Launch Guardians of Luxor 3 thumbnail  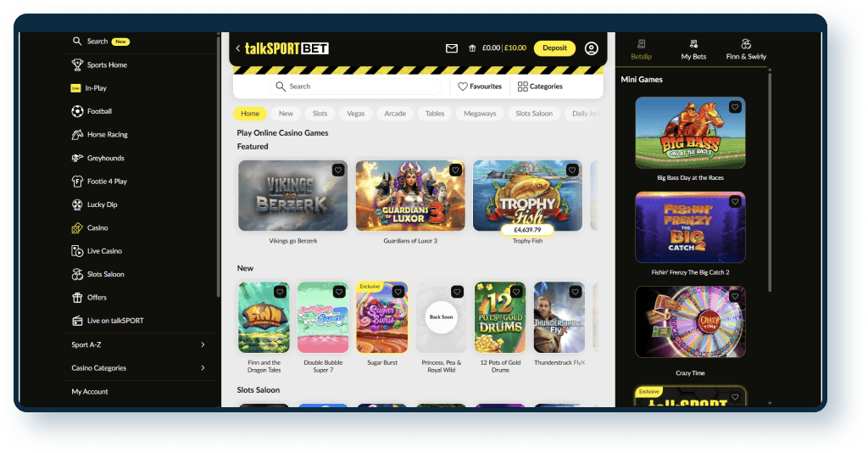tap(410, 195)
